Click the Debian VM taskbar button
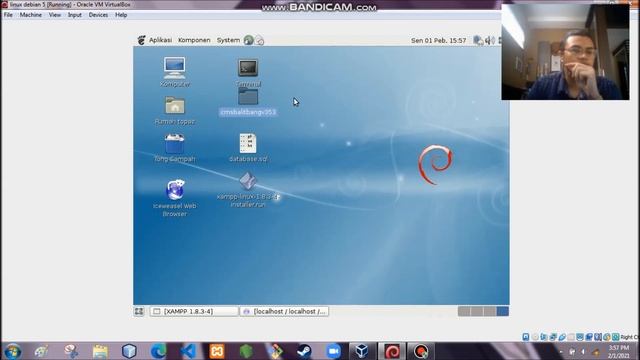 point(392,351)
